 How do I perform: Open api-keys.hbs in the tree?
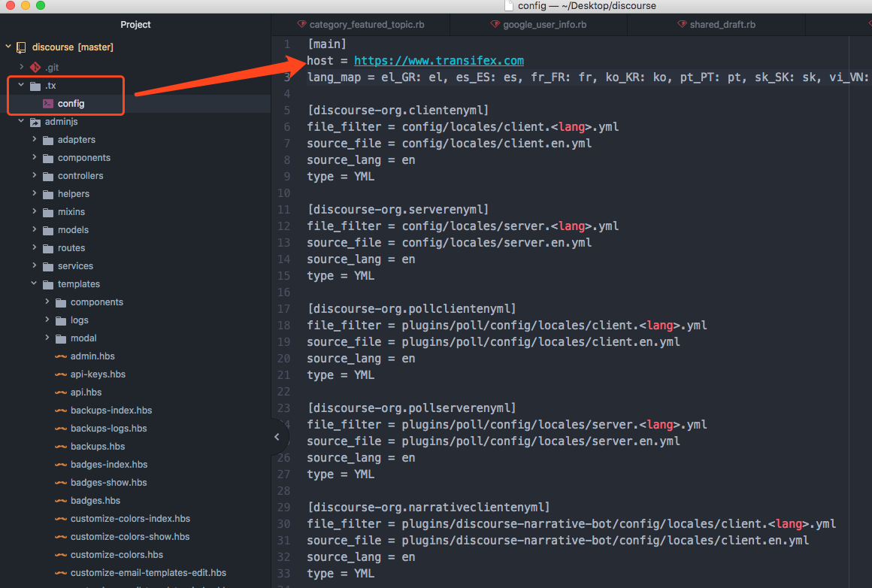click(x=98, y=374)
